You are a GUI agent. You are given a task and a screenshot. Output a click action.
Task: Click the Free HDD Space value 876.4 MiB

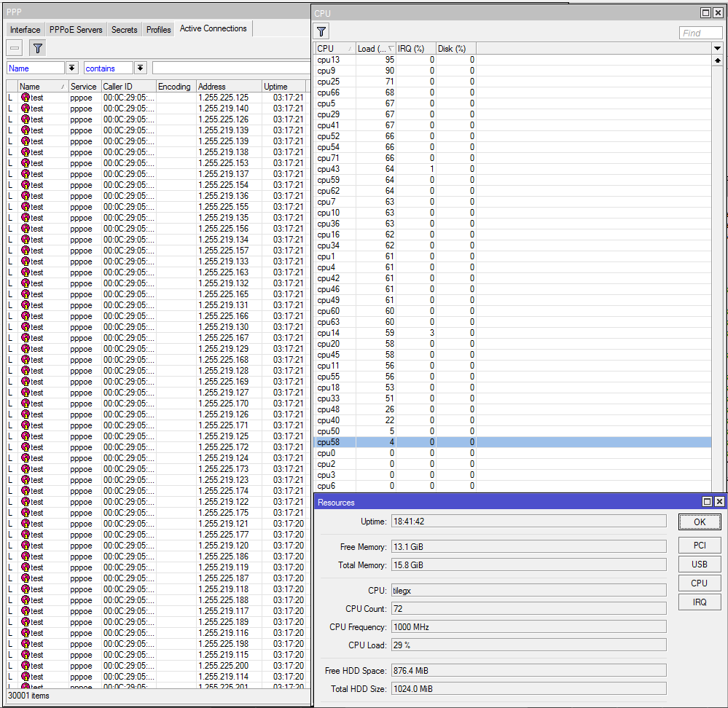[529, 671]
